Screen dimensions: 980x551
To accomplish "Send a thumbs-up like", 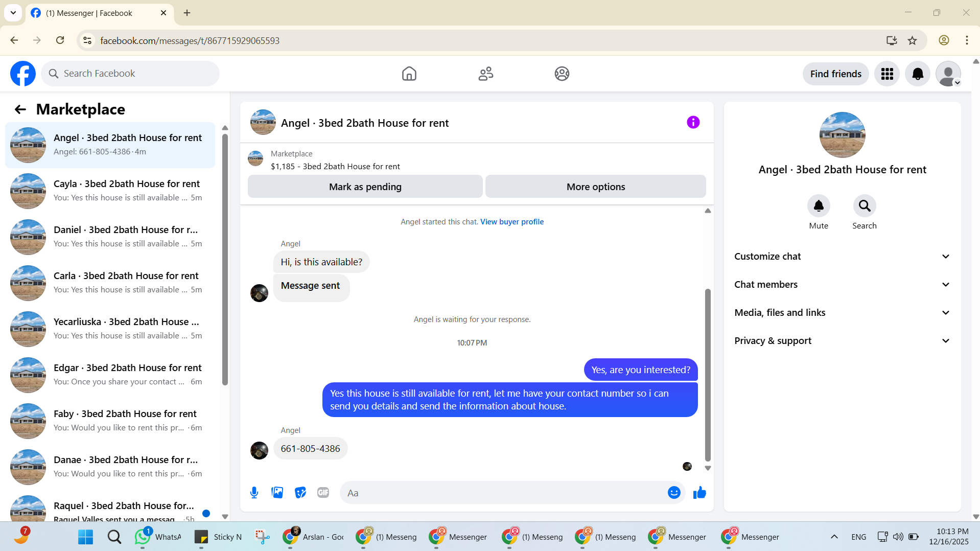I will [699, 493].
